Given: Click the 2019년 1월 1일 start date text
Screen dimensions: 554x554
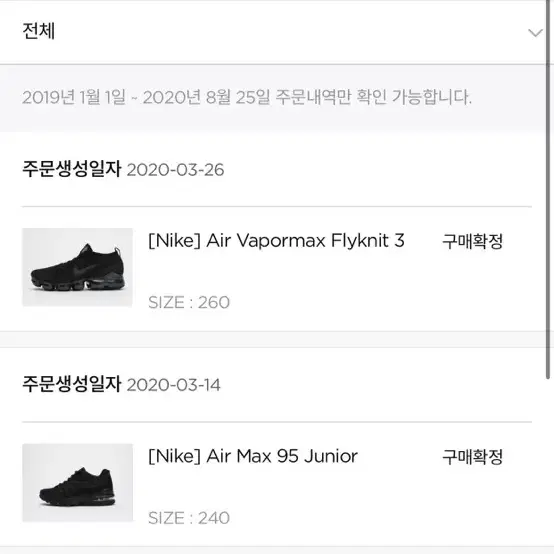Looking at the screenshot, I should [74, 97].
